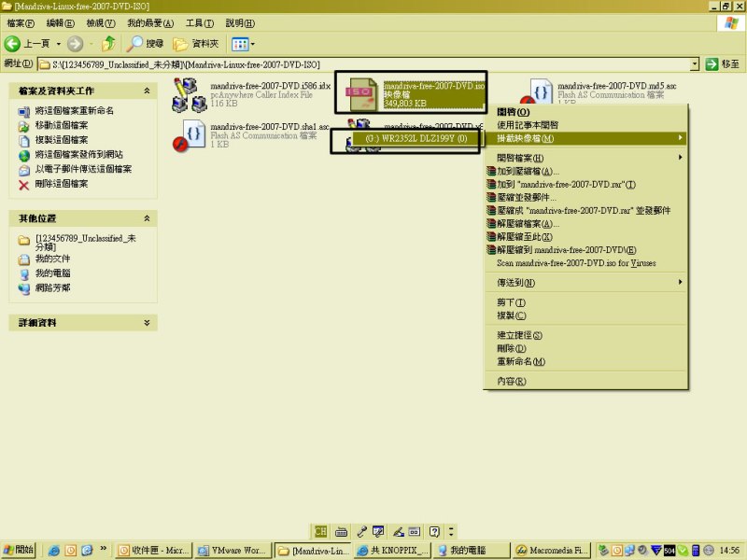Expand the 詳細資料 panel
The image size is (747, 560).
[x=147, y=322]
